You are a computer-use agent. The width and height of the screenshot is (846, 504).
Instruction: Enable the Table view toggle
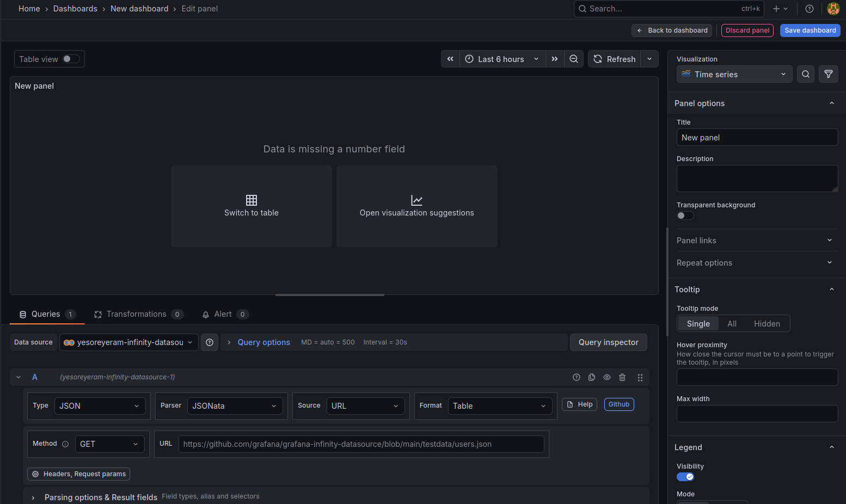click(x=71, y=59)
